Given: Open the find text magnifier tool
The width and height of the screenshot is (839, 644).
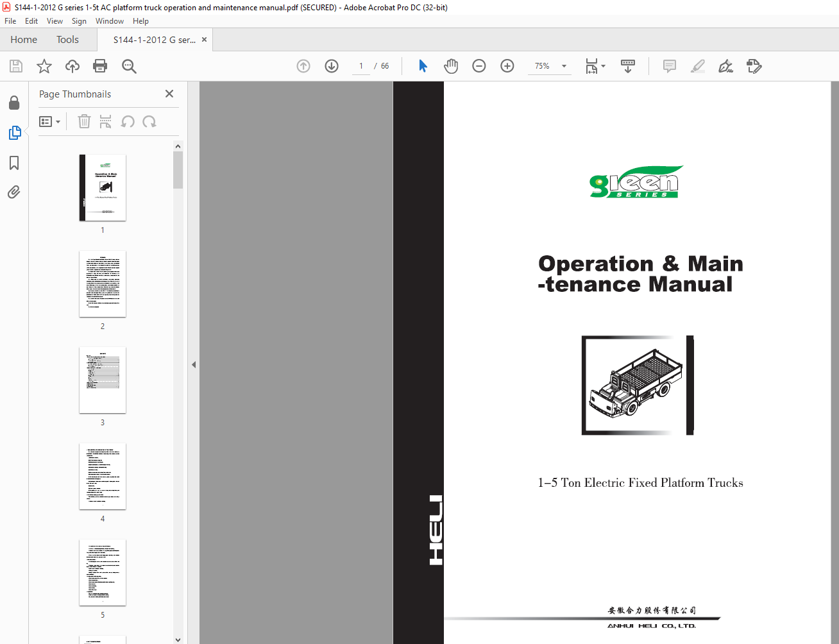Looking at the screenshot, I should click(x=129, y=66).
